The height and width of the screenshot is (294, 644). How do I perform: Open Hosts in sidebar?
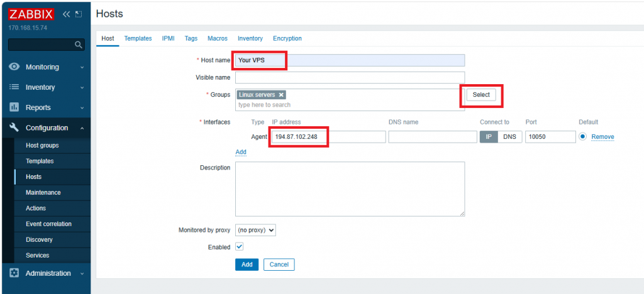(52, 177)
